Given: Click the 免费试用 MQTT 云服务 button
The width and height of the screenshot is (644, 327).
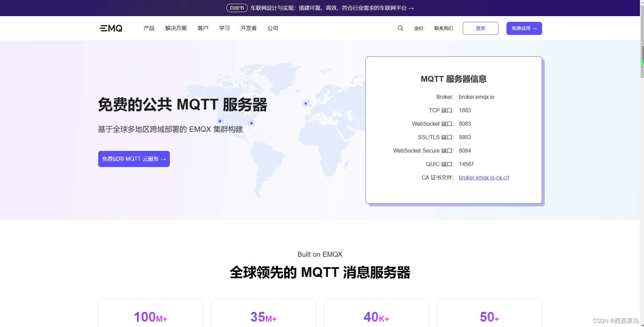Looking at the screenshot, I should [x=134, y=159].
